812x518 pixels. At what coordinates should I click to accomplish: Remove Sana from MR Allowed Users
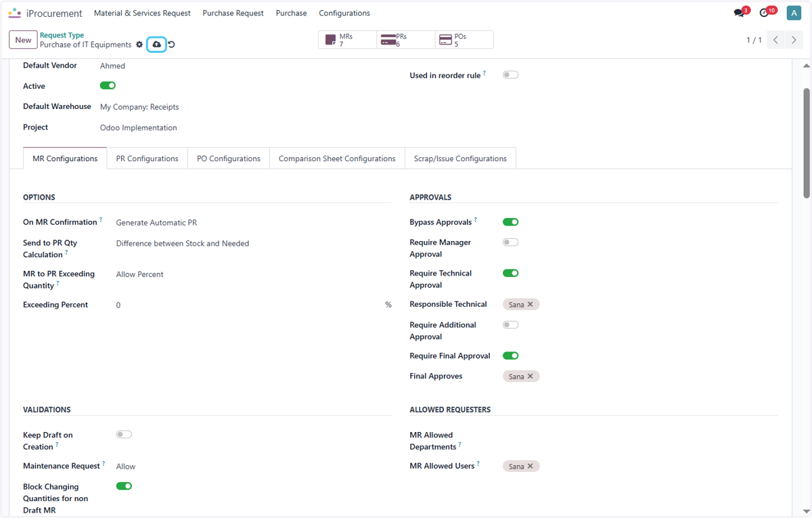[531, 467]
